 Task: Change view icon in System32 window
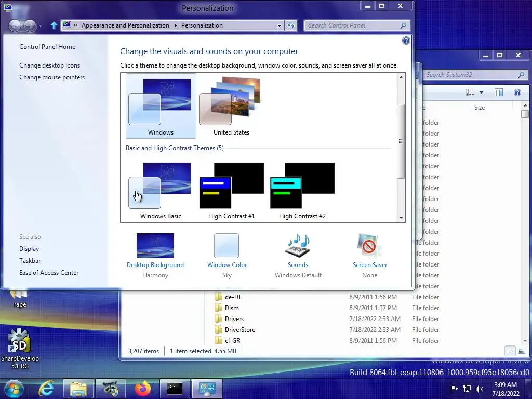(x=470, y=92)
